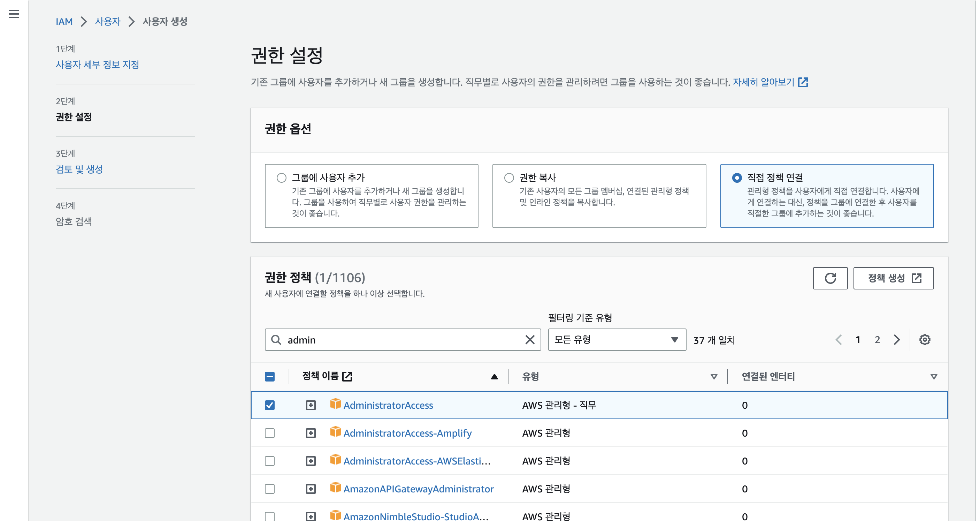The image size is (980, 521).
Task: Open AdministratorAccess policy link
Action: (x=388, y=405)
